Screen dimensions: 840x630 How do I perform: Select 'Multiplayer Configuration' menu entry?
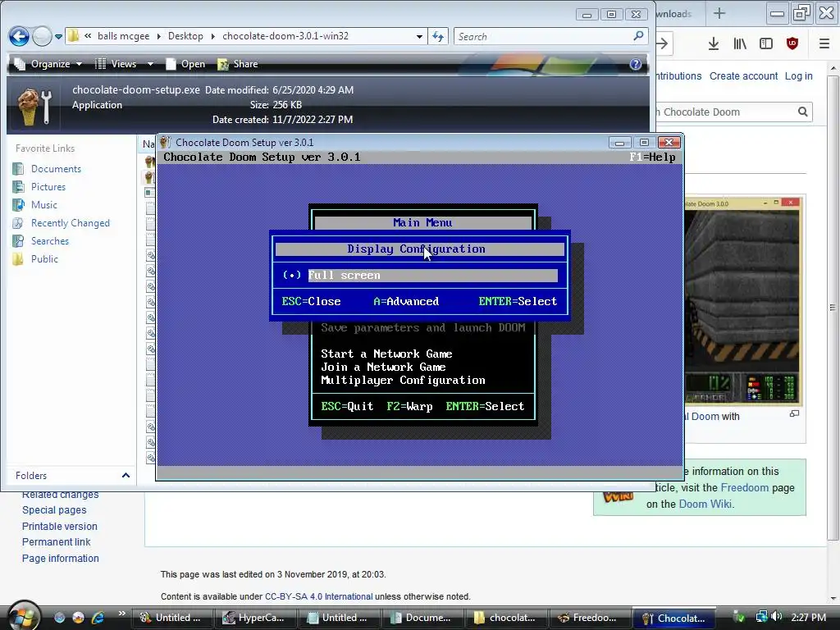[404, 381]
